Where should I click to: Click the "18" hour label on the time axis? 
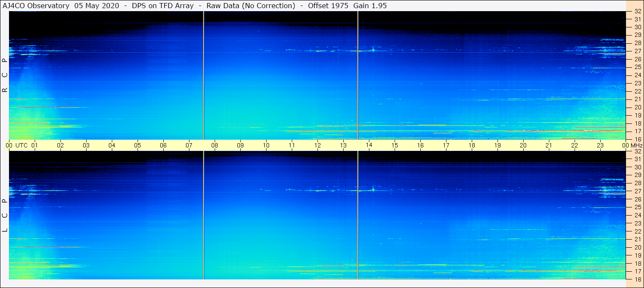click(x=472, y=145)
